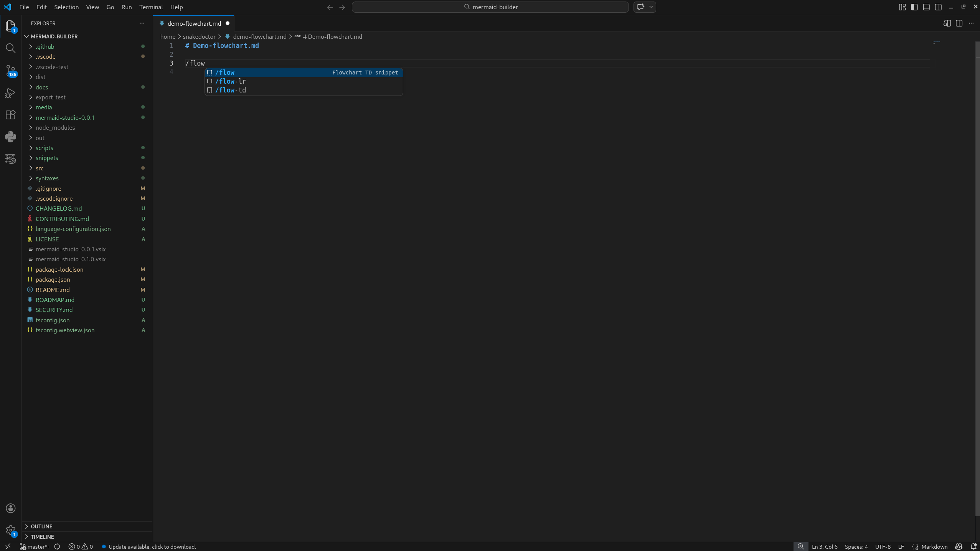
Task: Expand the node_modules folder
Action: 55,127
